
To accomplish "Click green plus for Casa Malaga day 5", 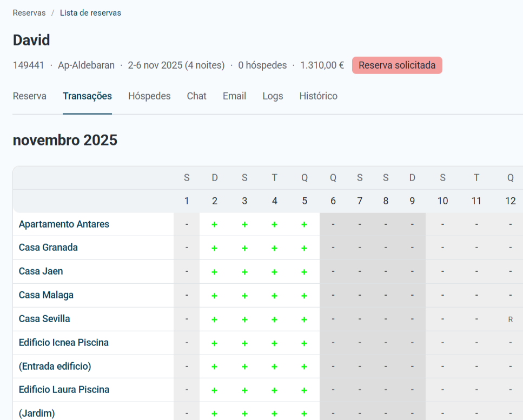I will click(x=304, y=296).
